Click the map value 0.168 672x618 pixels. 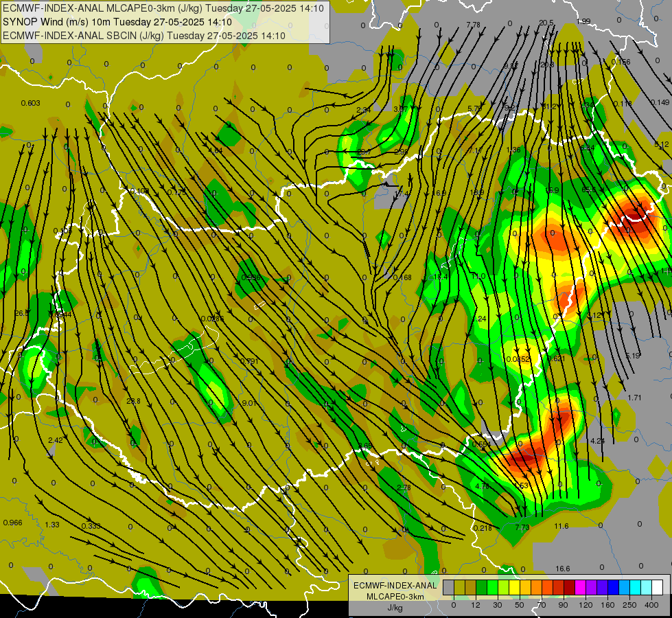(402, 277)
